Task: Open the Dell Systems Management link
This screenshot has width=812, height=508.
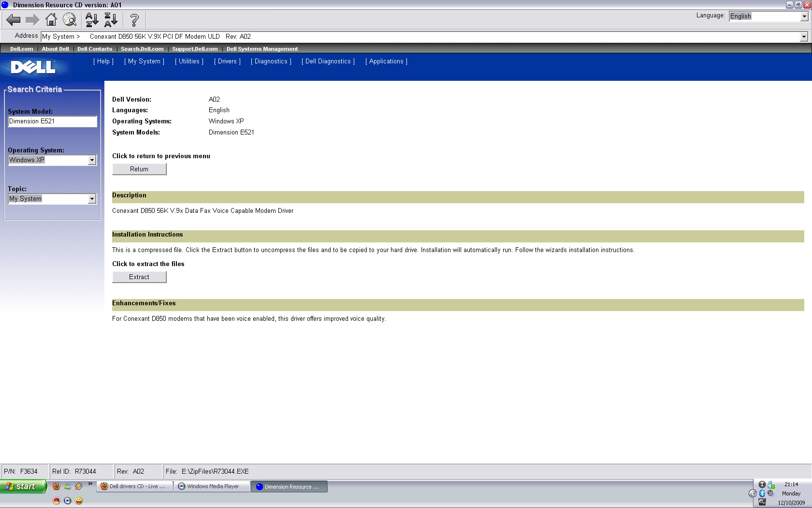Action: (x=262, y=49)
